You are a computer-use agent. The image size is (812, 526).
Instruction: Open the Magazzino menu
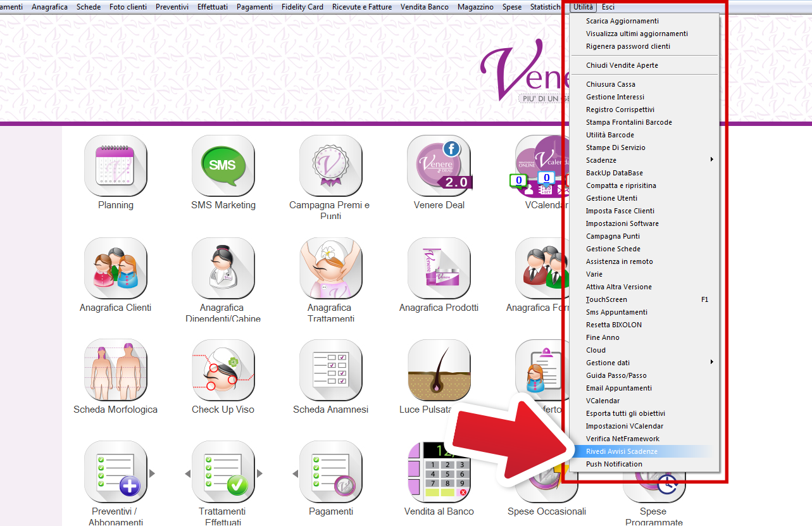[x=477, y=7]
